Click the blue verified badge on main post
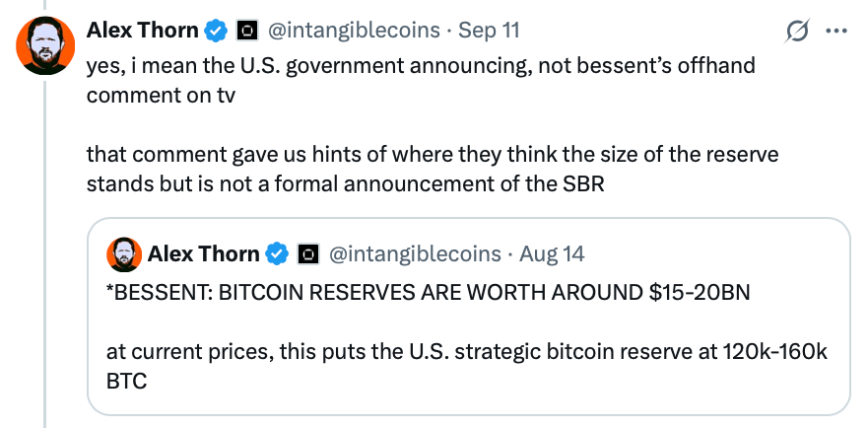The image size is (868, 428). pos(216,31)
